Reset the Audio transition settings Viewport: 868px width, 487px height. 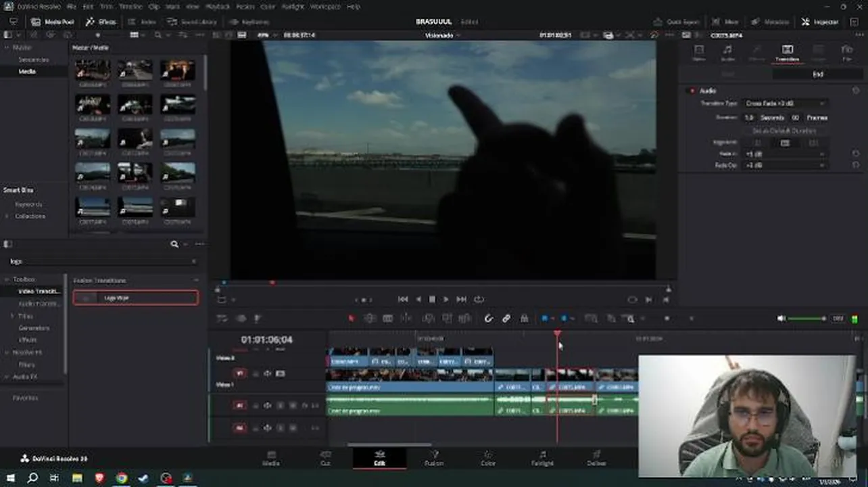(x=856, y=91)
